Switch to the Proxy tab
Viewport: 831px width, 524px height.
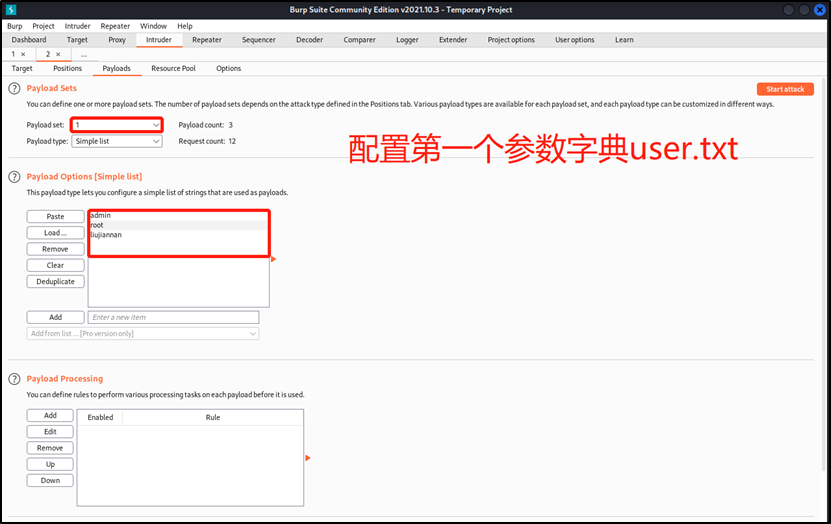(x=117, y=40)
